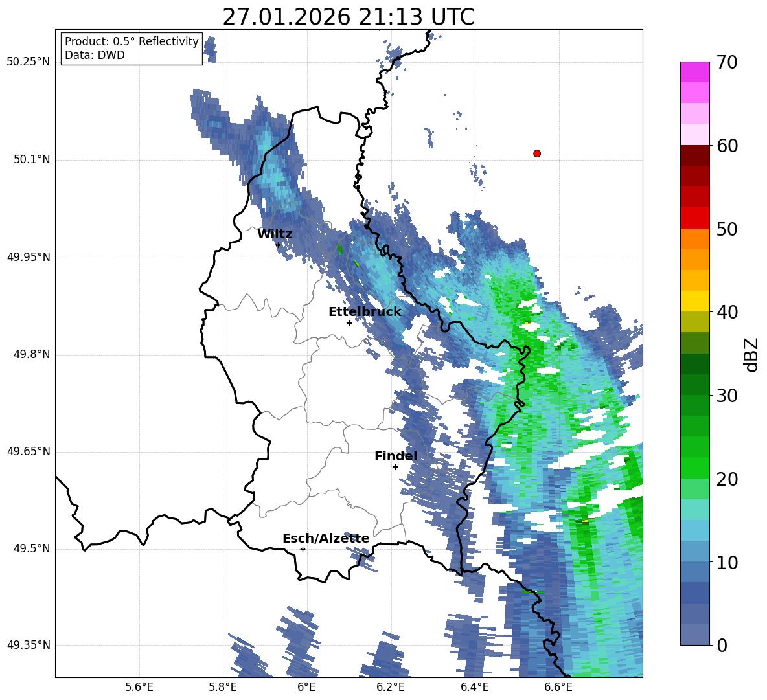Click the 5.6°E longitude label

coord(139,687)
